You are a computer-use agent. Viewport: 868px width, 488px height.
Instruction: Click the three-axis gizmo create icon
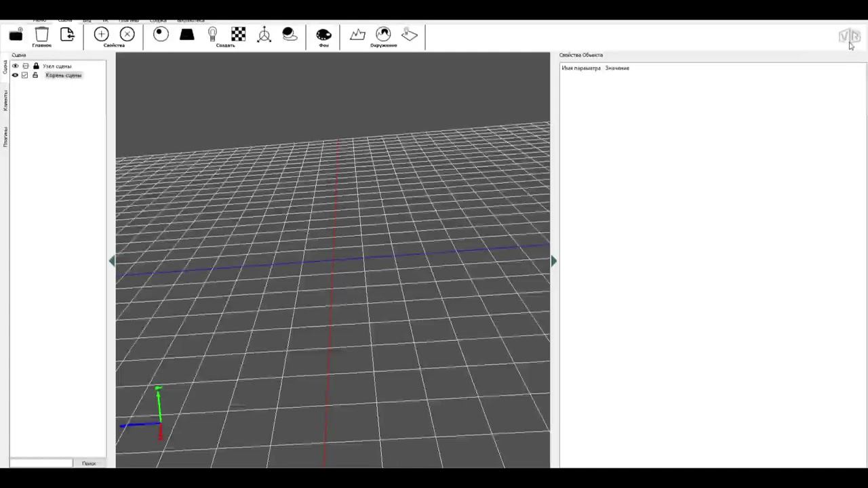point(264,35)
